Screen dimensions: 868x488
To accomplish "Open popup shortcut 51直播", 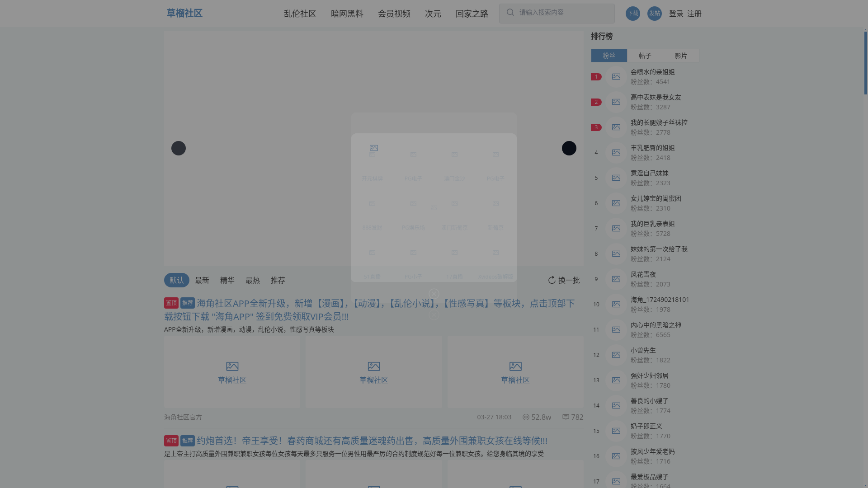I will (x=372, y=277).
